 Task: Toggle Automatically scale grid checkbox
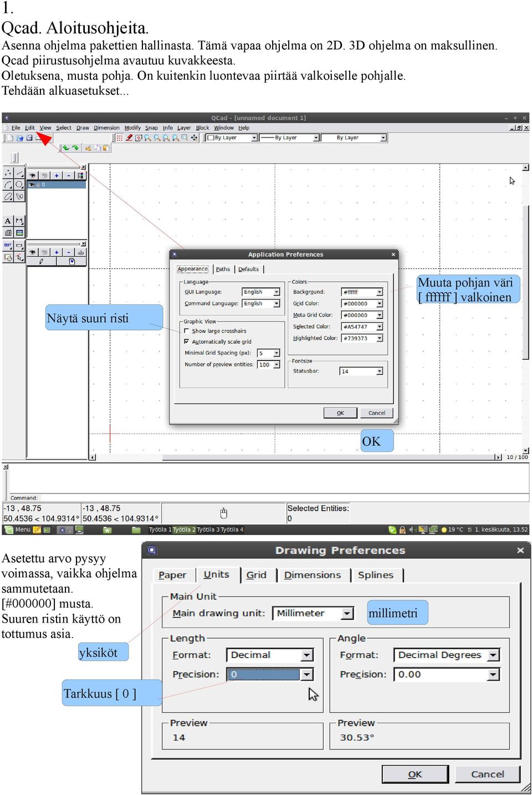point(187,342)
